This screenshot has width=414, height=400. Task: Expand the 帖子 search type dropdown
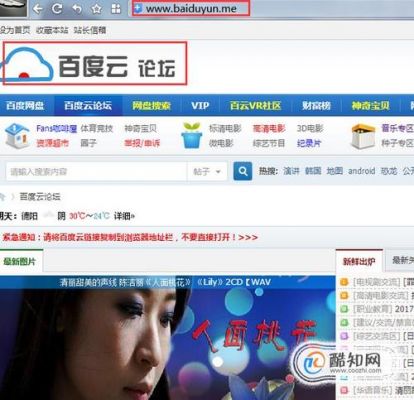pos(207,172)
